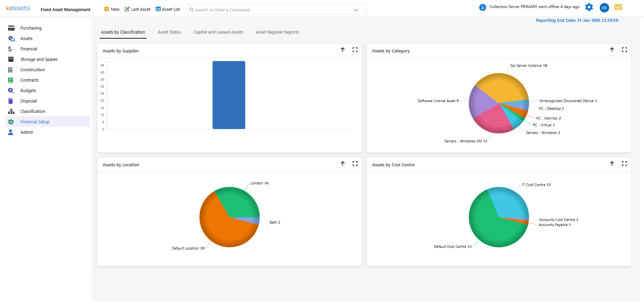
Task: Click the Last Asset edit icon
Action: pos(127,9)
